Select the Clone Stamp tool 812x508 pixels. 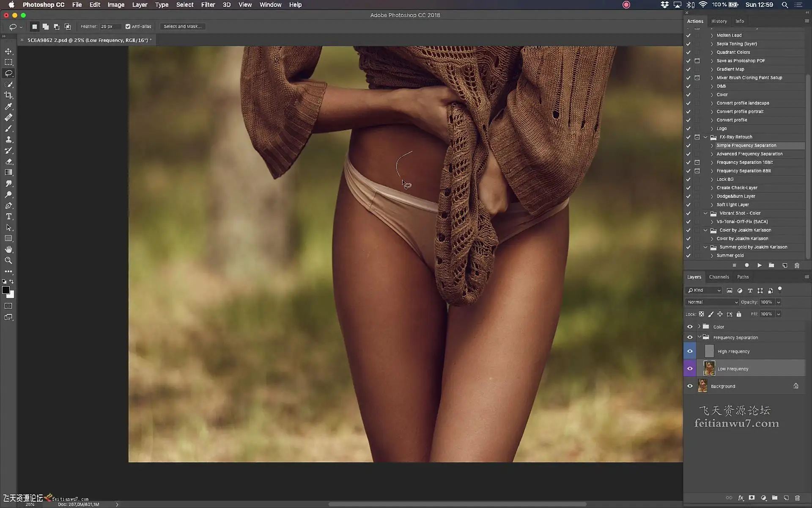coord(8,139)
